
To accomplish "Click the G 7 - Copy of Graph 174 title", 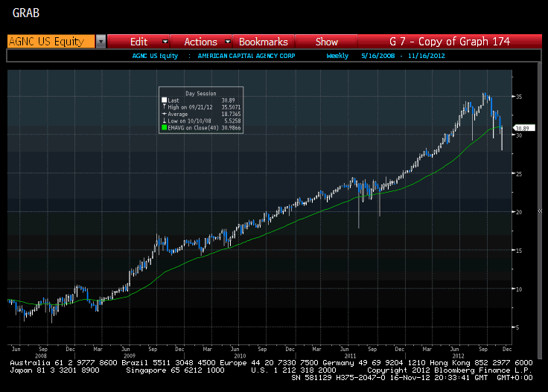I will point(450,42).
